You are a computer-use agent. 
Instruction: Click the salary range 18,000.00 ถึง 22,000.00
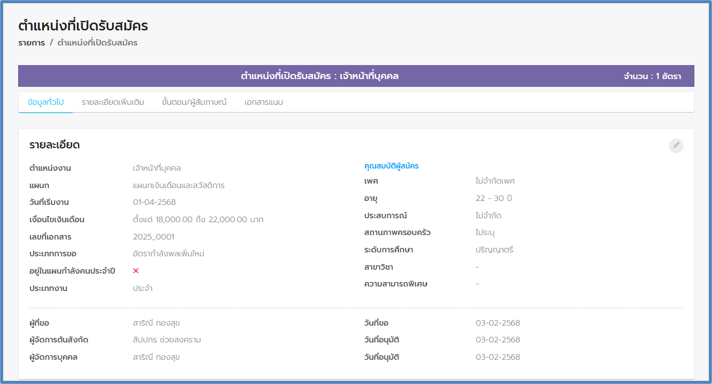click(202, 219)
